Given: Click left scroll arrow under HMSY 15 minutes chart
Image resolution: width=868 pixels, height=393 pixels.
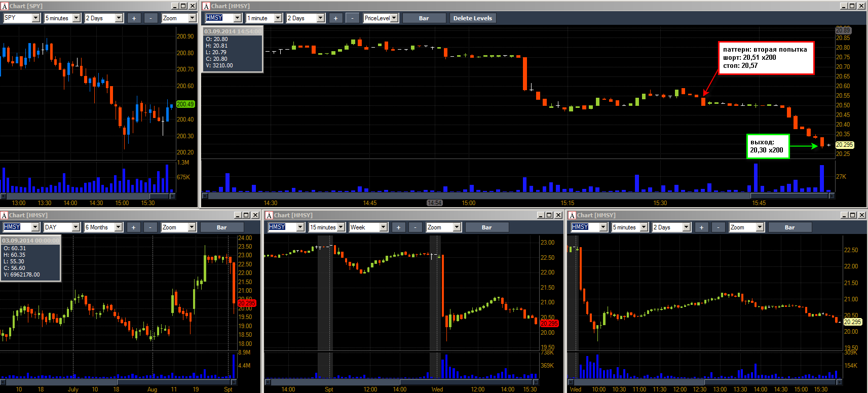Looking at the screenshot, I should coord(268,382).
